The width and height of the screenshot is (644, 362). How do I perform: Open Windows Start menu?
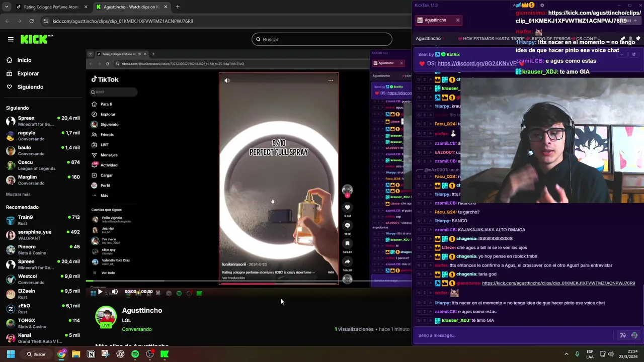tap(11, 354)
